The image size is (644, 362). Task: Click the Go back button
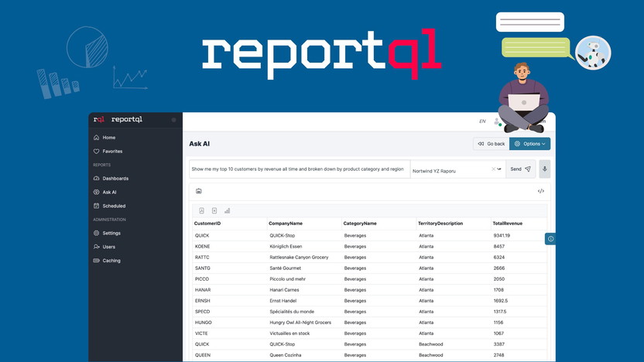click(x=491, y=144)
